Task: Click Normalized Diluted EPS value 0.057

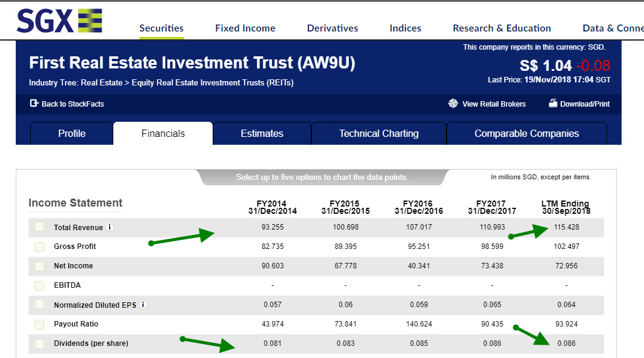Action: point(273,305)
